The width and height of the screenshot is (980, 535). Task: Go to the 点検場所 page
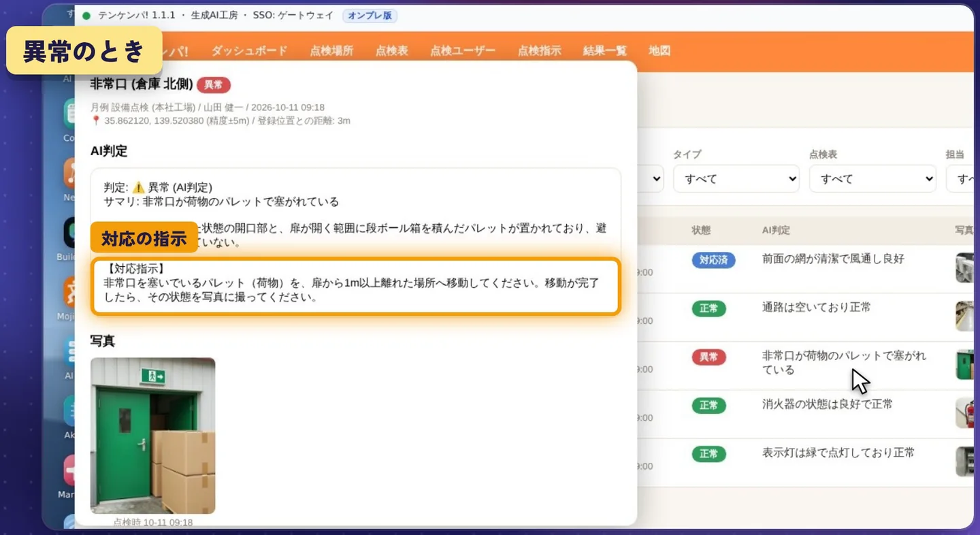click(x=331, y=50)
